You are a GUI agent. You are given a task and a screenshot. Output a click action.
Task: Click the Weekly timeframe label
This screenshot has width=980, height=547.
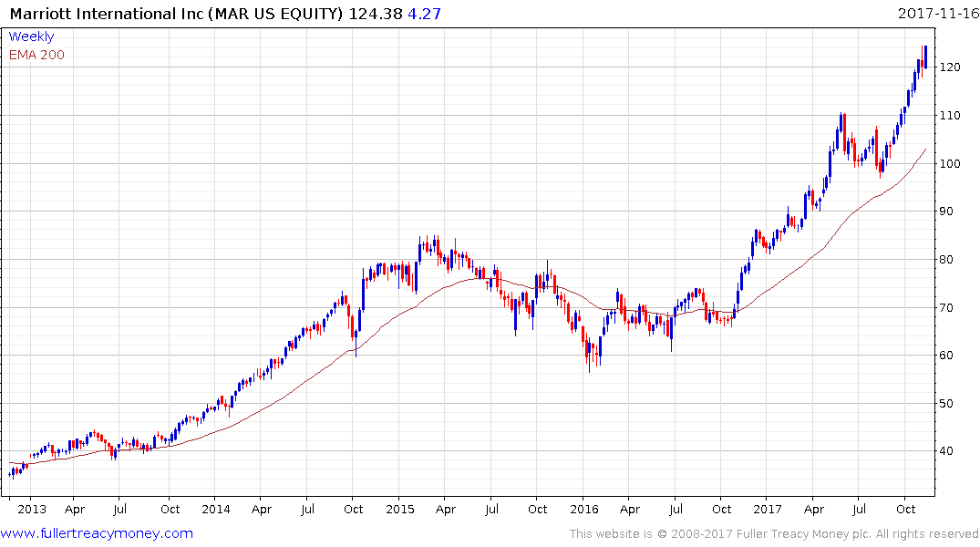31,36
